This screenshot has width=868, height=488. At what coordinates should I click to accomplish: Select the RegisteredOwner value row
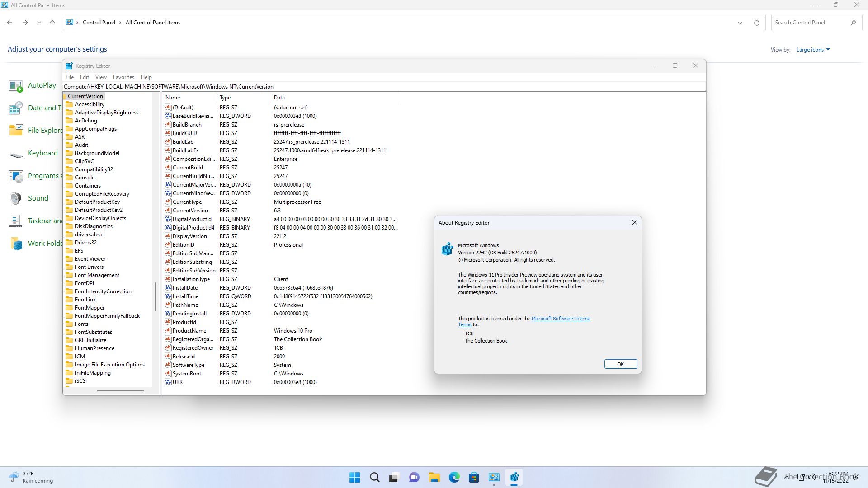(281, 348)
